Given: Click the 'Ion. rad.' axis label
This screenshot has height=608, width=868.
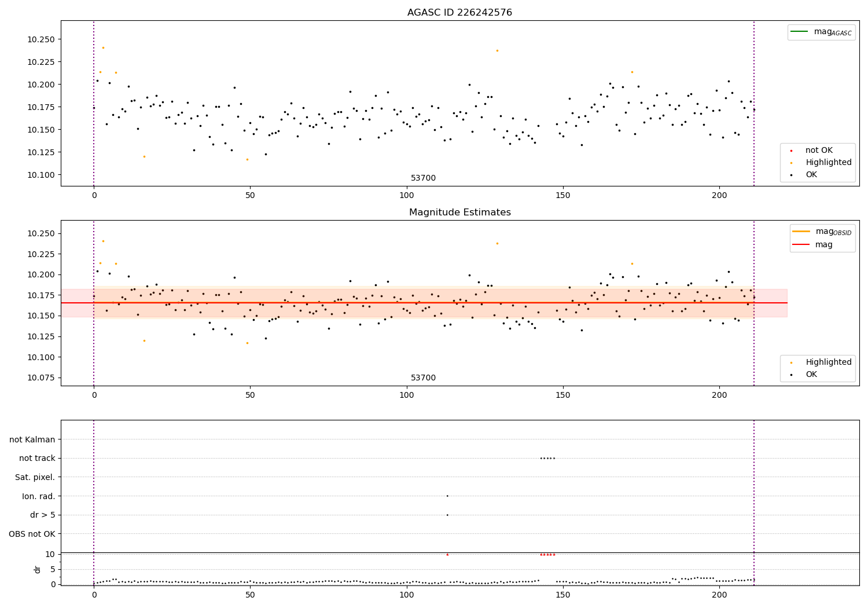Looking at the screenshot, I should tap(39, 496).
